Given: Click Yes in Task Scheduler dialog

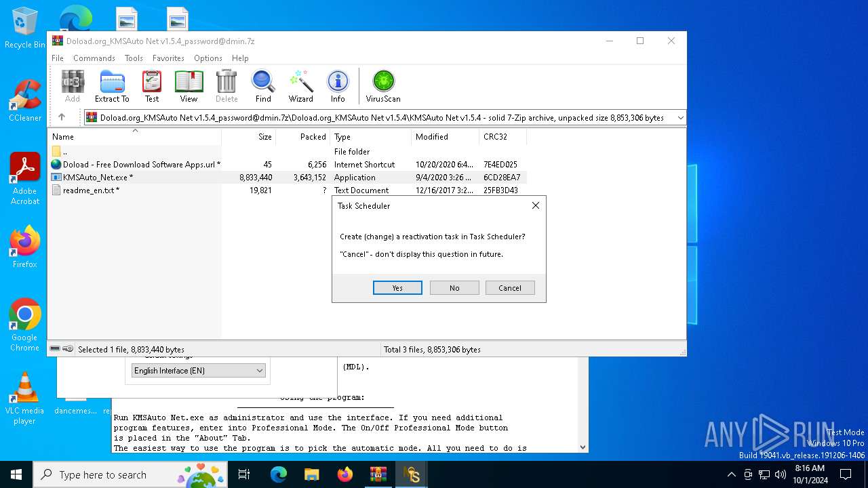Looking at the screenshot, I should (x=397, y=288).
